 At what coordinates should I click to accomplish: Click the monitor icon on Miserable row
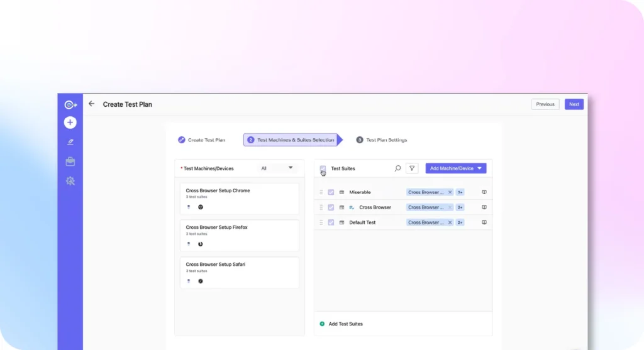pyautogui.click(x=484, y=192)
